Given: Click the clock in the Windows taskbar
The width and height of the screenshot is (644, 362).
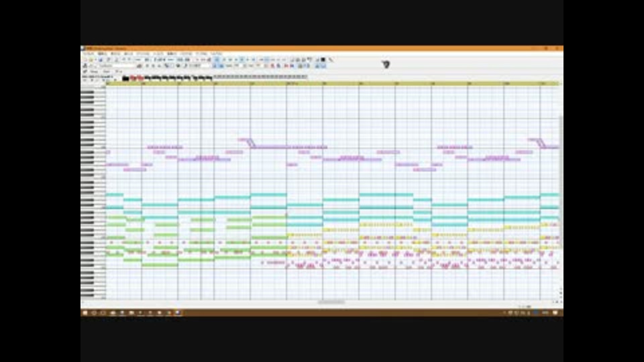Looking at the screenshot, I should 545,313.
